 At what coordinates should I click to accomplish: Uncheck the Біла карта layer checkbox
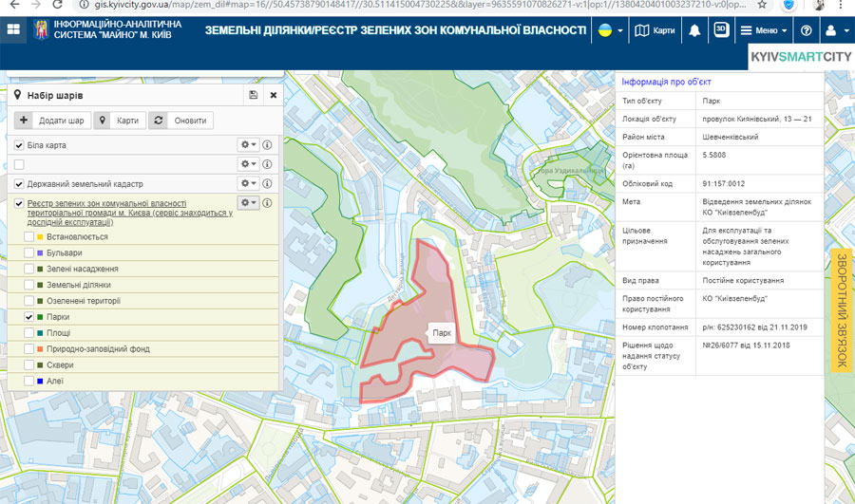[19, 145]
